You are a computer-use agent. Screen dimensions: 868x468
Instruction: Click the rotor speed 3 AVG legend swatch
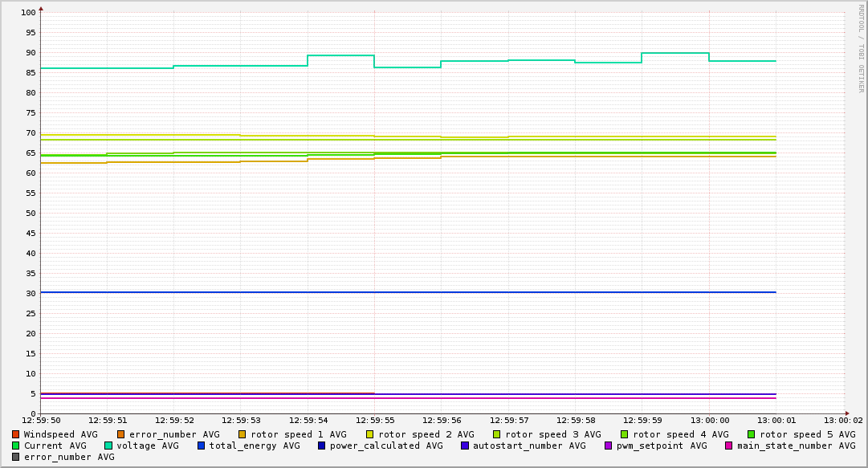497,434
